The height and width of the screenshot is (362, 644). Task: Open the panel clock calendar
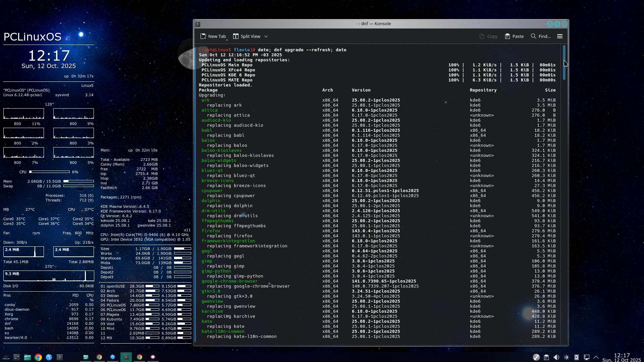[622, 357]
